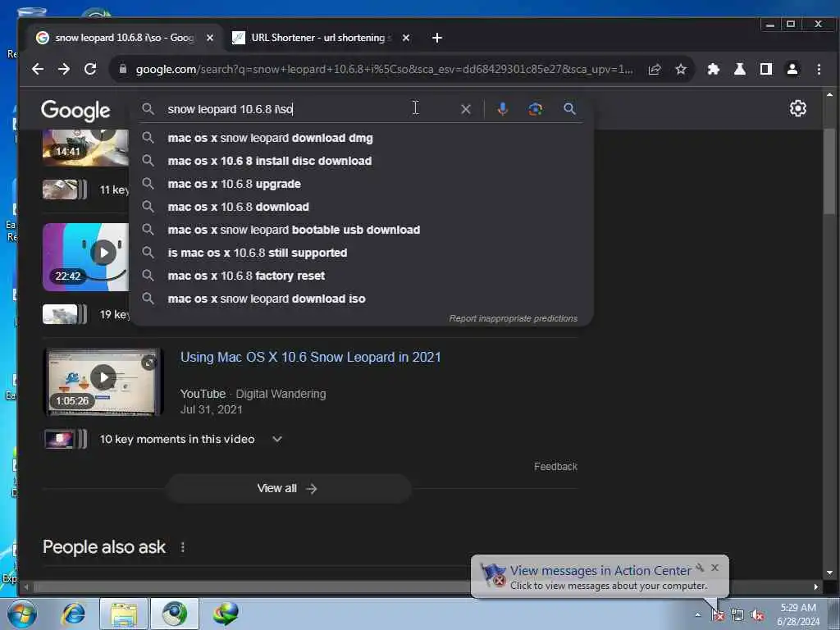Open the share page icon in address bar
This screenshot has height=630, width=840.
(655, 69)
